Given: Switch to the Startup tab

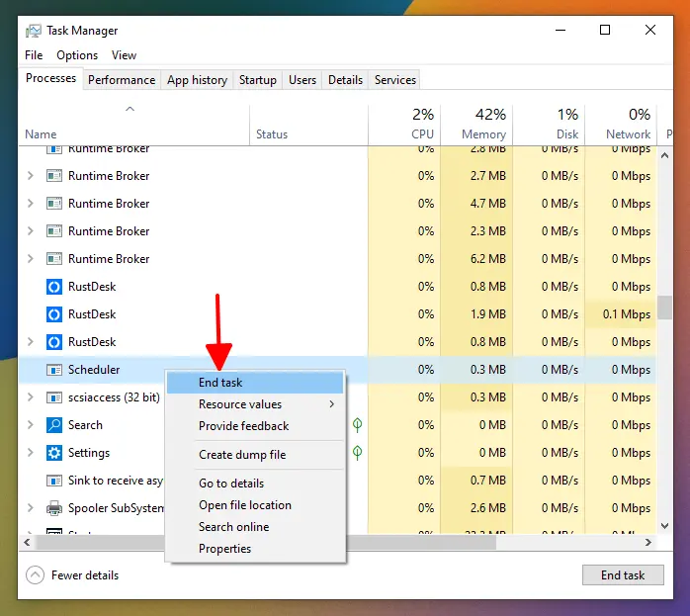Looking at the screenshot, I should (258, 80).
